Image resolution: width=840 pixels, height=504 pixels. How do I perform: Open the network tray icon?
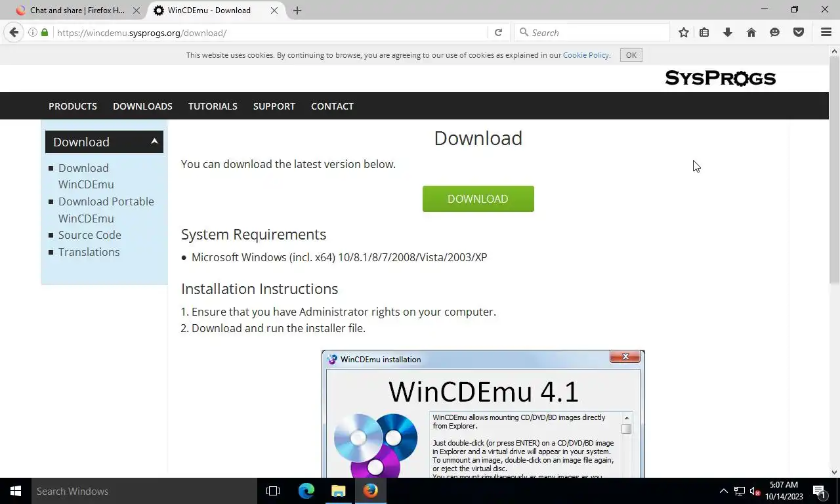click(740, 491)
